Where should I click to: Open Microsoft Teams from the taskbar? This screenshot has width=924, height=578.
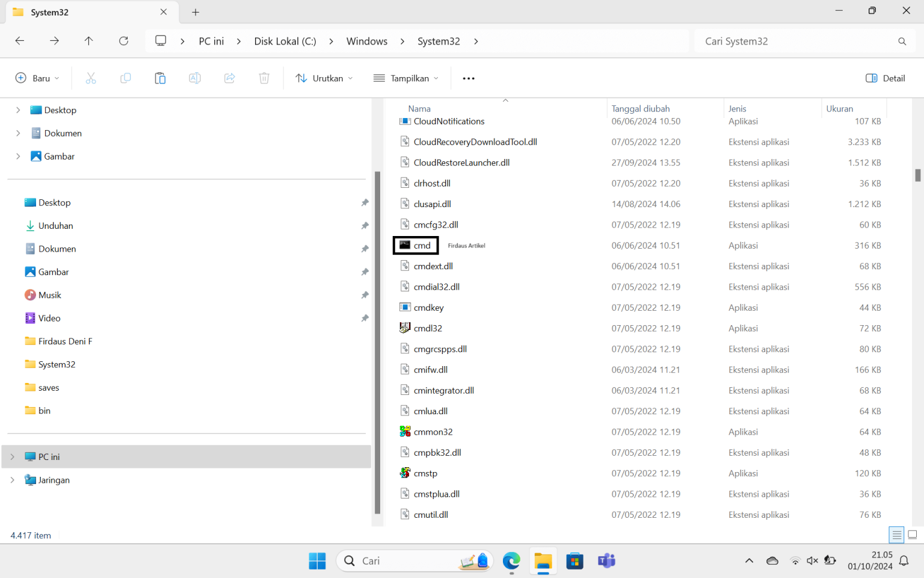(606, 561)
